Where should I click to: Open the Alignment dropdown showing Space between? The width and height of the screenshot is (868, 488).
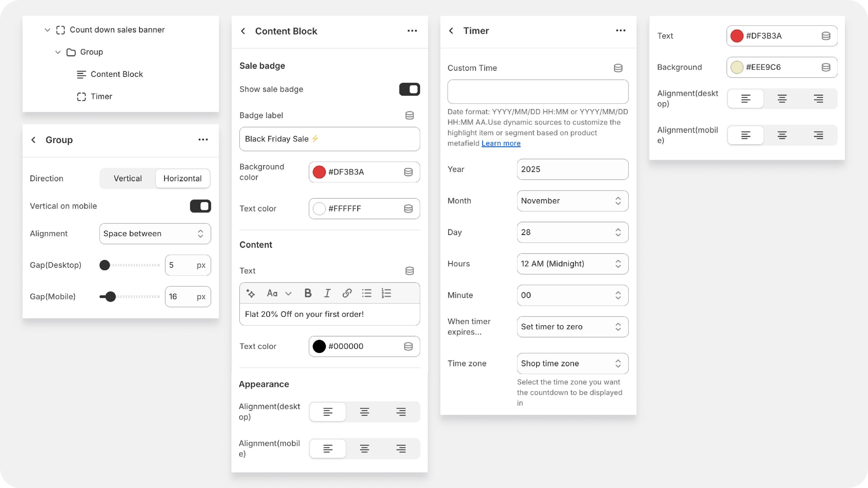click(155, 234)
